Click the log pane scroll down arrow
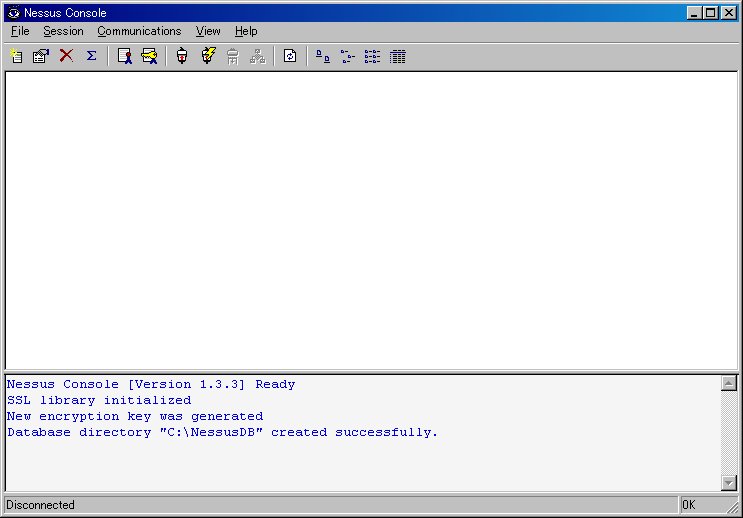 point(729,483)
